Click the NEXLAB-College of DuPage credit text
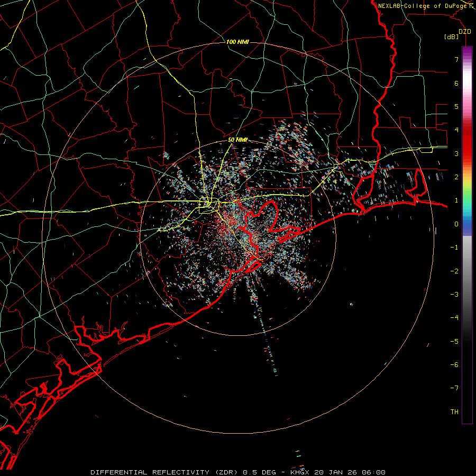This screenshot has height=476, width=476. coord(423,6)
